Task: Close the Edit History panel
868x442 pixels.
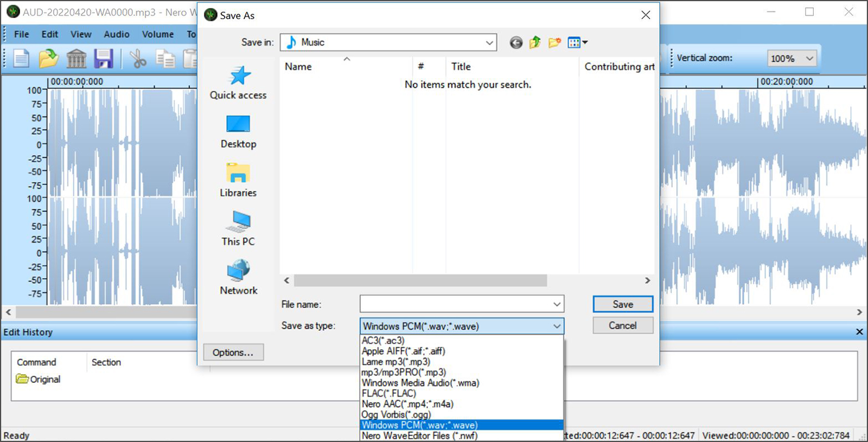Action: [859, 332]
